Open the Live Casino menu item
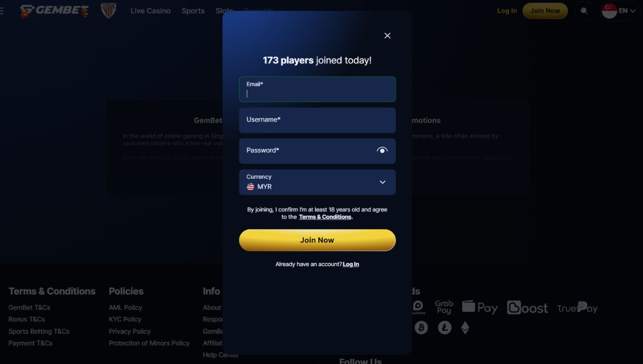Image resolution: width=643 pixels, height=364 pixels. (x=151, y=11)
